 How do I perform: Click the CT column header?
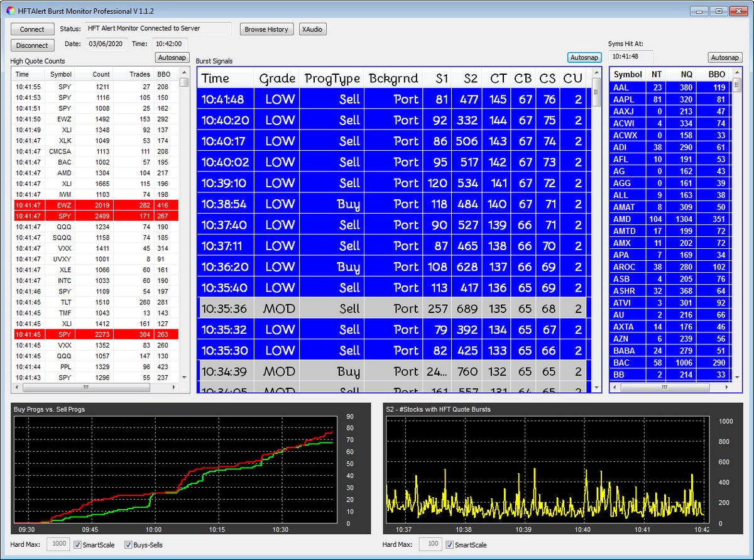(x=497, y=79)
